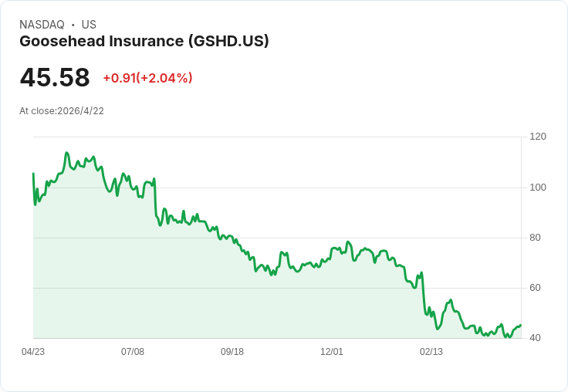This screenshot has width=568, height=392.
Task: Click the Goosehead Insurance (GSHD.US) title
Action: coord(144,42)
